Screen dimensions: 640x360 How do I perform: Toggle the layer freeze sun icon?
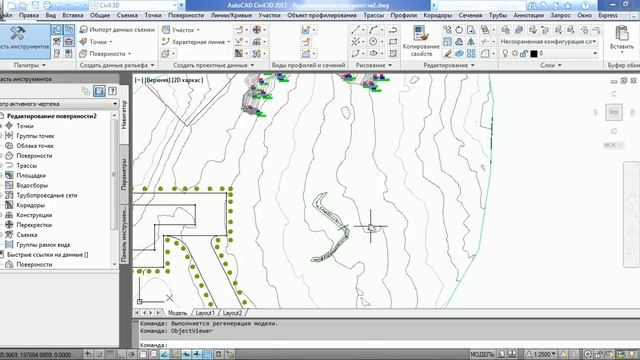[515, 53]
